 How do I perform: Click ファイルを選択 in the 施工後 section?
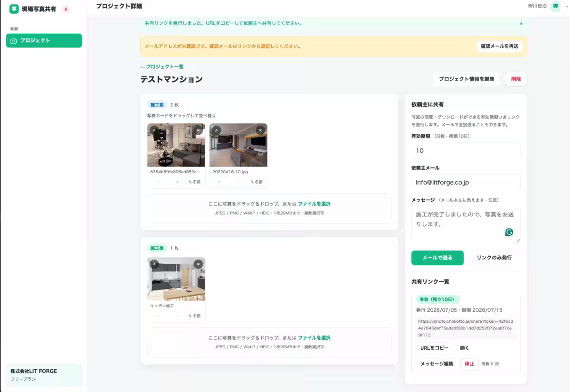point(314,338)
